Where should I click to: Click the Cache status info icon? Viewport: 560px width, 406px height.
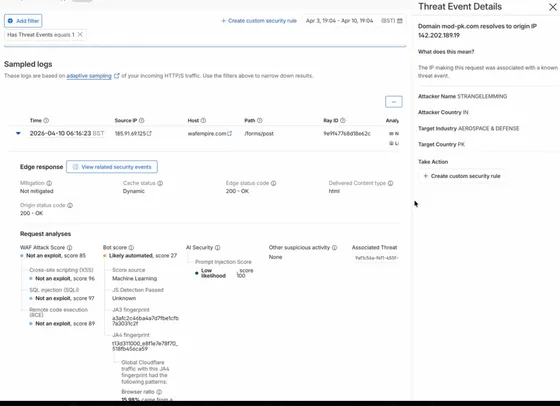click(160, 183)
